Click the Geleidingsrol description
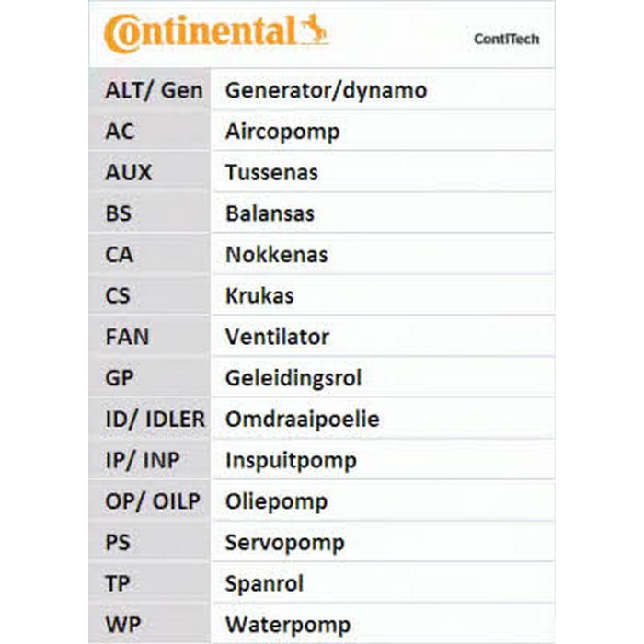This screenshot has width=644, height=644. tap(293, 378)
